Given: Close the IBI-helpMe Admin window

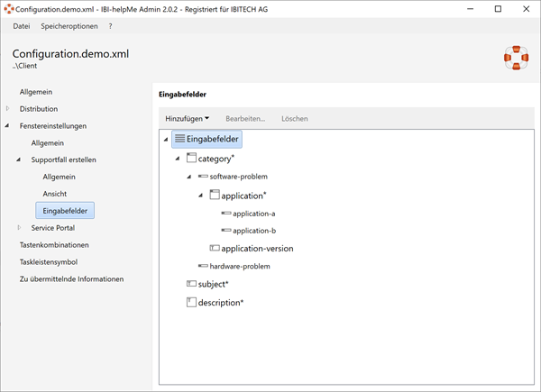Looking at the screenshot, I should click(527, 9).
